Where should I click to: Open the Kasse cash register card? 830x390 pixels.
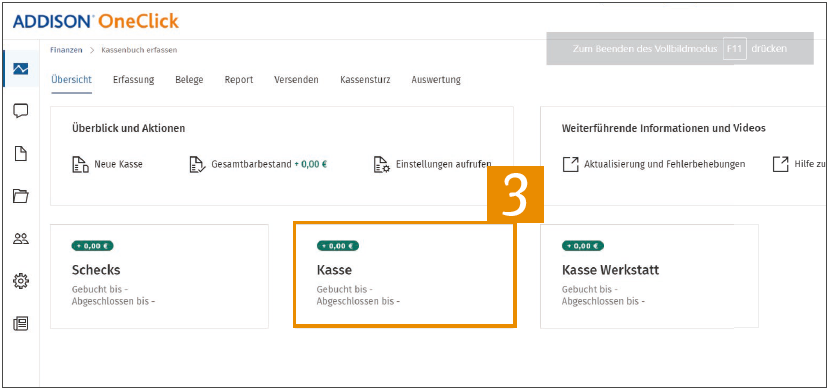click(404, 275)
